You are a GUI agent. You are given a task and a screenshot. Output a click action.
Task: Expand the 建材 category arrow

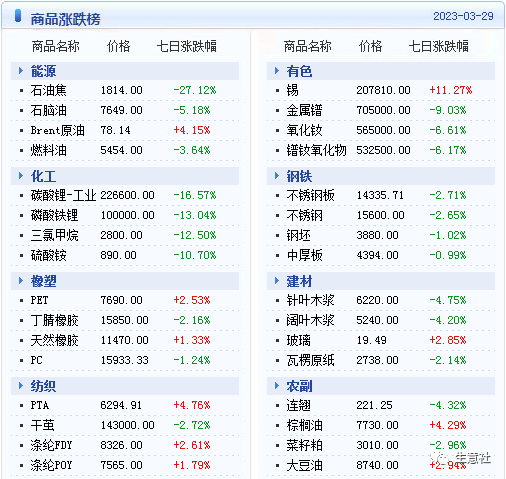coord(277,281)
